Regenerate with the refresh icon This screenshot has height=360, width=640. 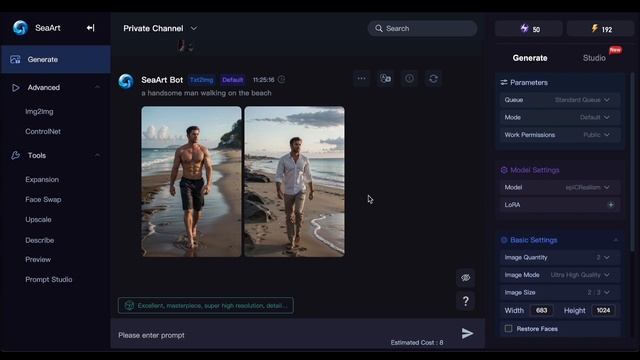(433, 78)
